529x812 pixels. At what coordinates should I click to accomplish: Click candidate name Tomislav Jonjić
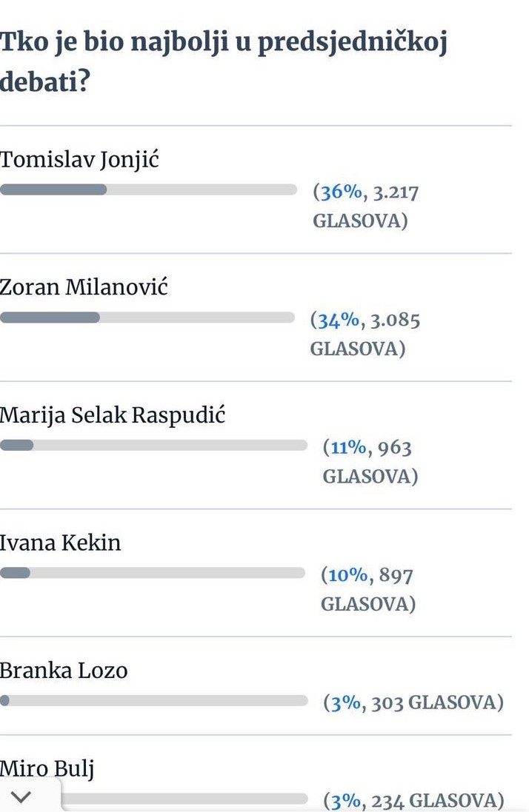pos(81,158)
